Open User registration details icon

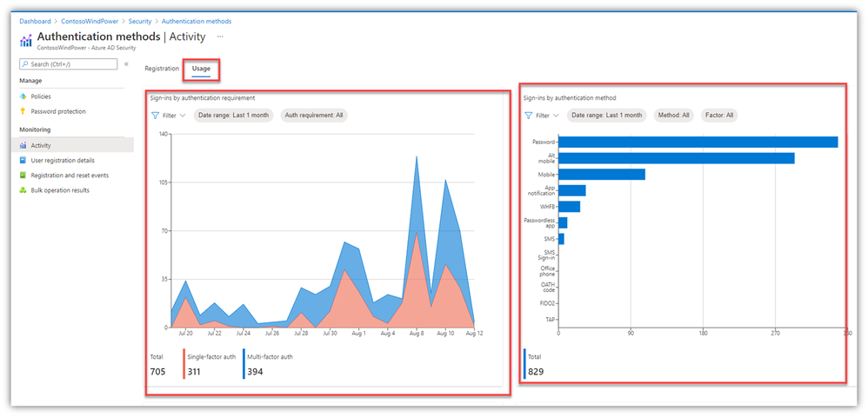click(x=23, y=161)
